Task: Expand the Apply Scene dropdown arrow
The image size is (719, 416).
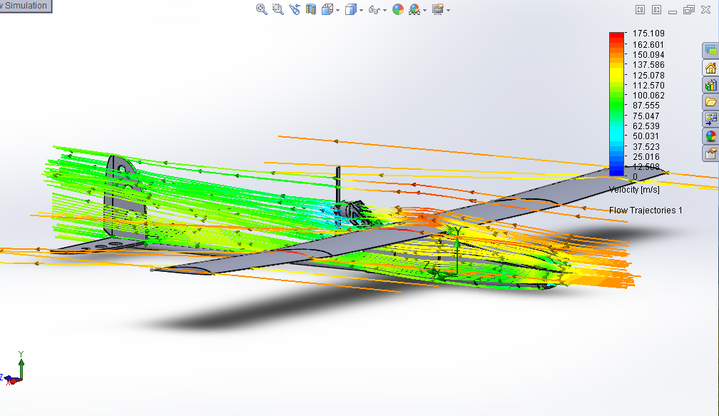Action: tap(425, 10)
